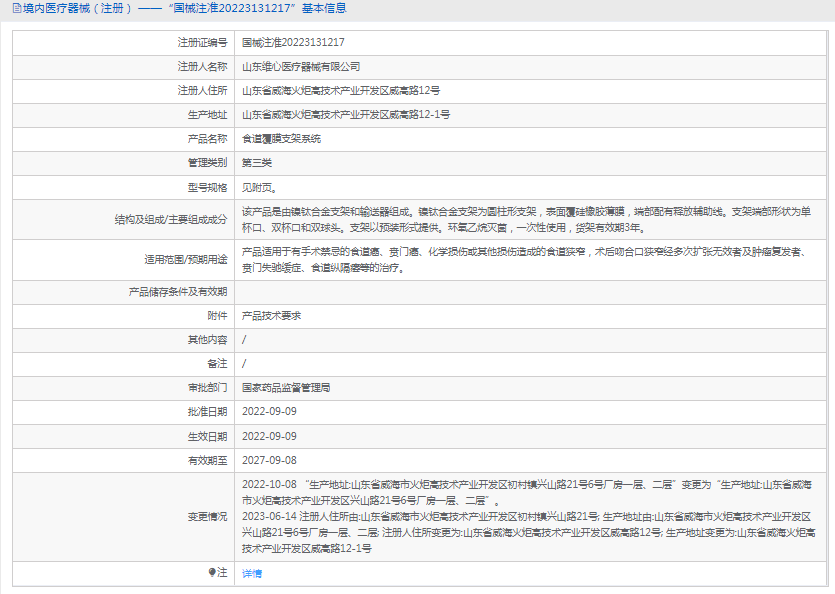Click the approving department 国家药品监督管理局
The height and width of the screenshot is (594, 835).
point(286,388)
